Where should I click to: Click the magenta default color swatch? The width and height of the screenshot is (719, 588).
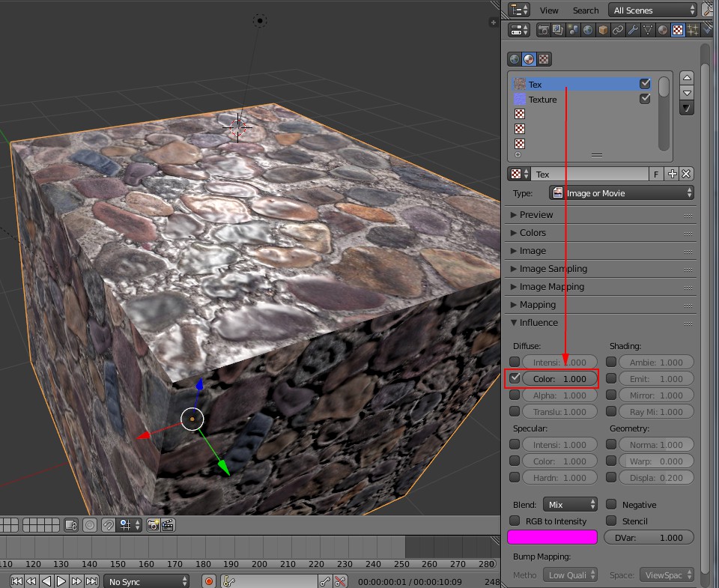pyautogui.click(x=552, y=537)
